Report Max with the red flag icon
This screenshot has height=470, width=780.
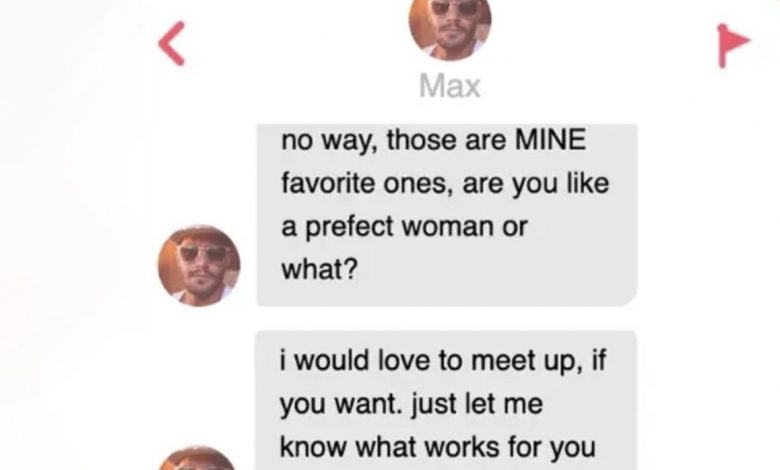[x=733, y=45]
